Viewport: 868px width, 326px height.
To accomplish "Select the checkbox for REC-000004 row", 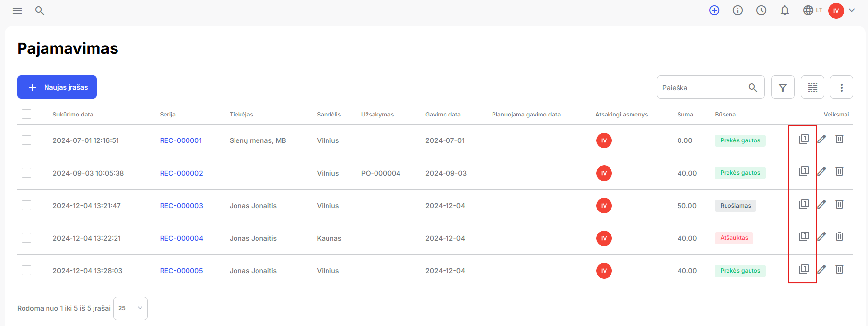I will click(26, 238).
